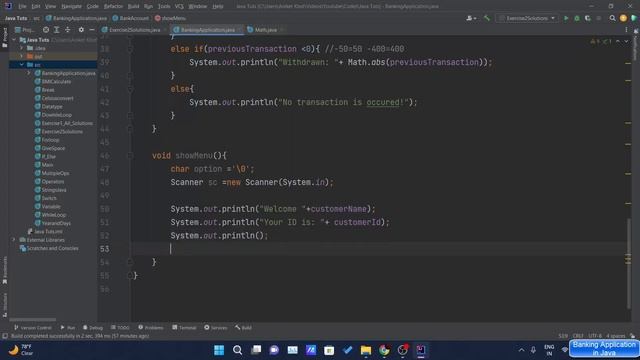The width and height of the screenshot is (640, 360).
Task: Open the Build menu
Action: click(133, 7)
